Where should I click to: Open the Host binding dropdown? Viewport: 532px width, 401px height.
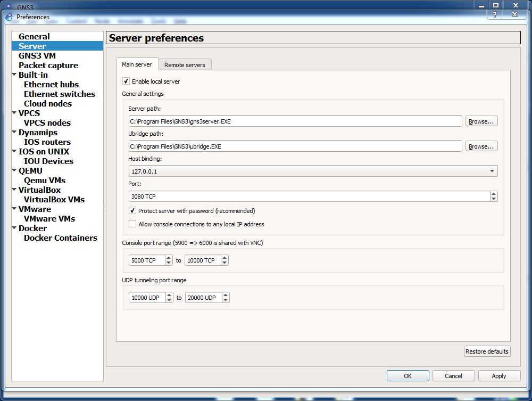coord(313,171)
